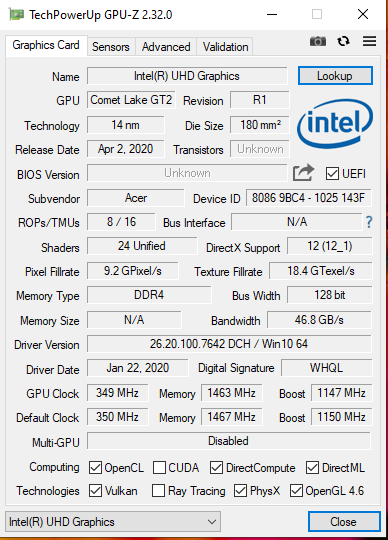Switch to the Sensors tab
The width and height of the screenshot is (388, 540).
[111, 46]
